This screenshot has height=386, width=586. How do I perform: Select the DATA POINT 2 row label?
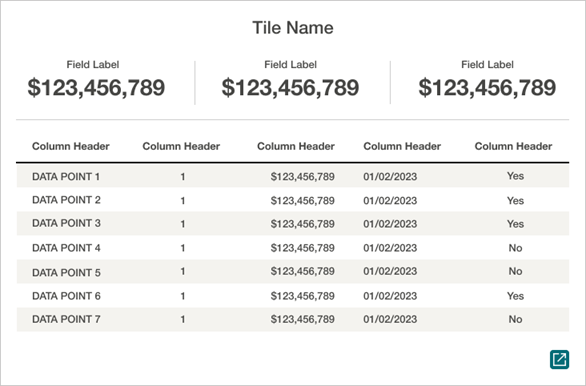tap(66, 200)
